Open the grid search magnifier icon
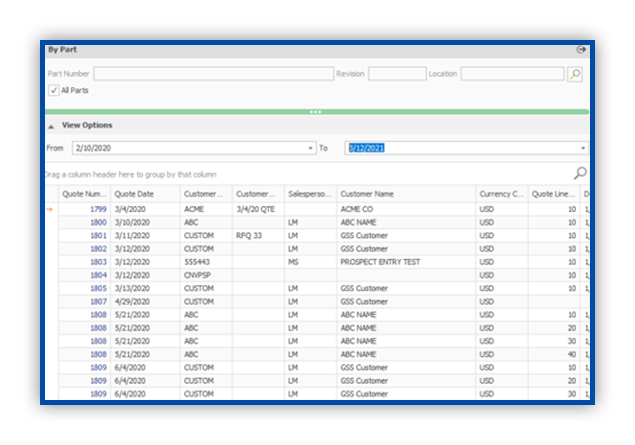The image size is (635, 445). [580, 173]
